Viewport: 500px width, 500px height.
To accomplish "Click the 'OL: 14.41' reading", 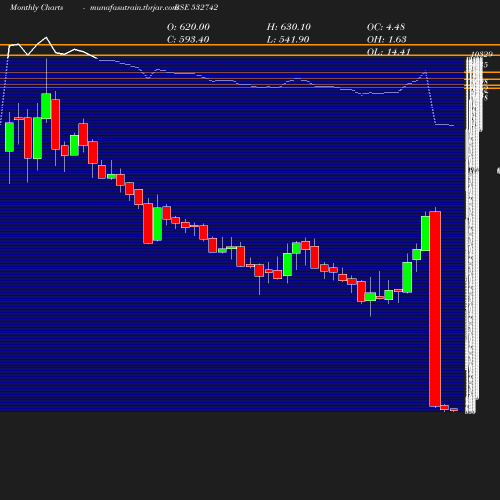I will coord(389,52).
